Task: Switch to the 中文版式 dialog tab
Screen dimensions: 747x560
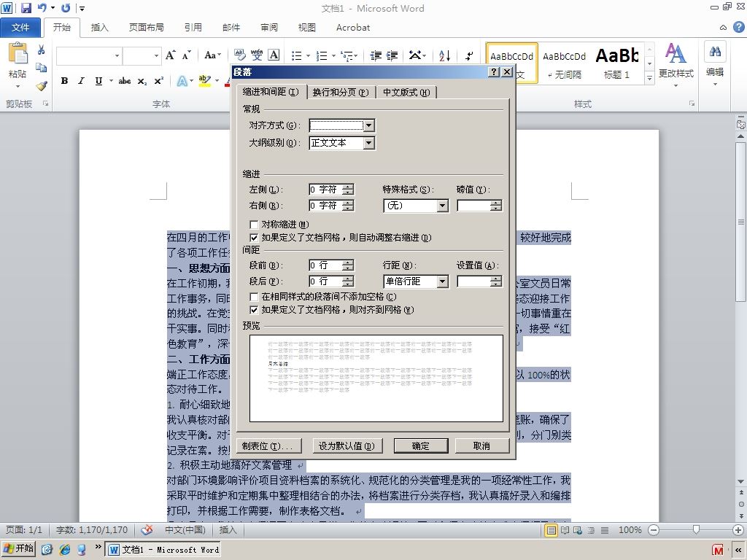Action: pyautogui.click(x=406, y=93)
